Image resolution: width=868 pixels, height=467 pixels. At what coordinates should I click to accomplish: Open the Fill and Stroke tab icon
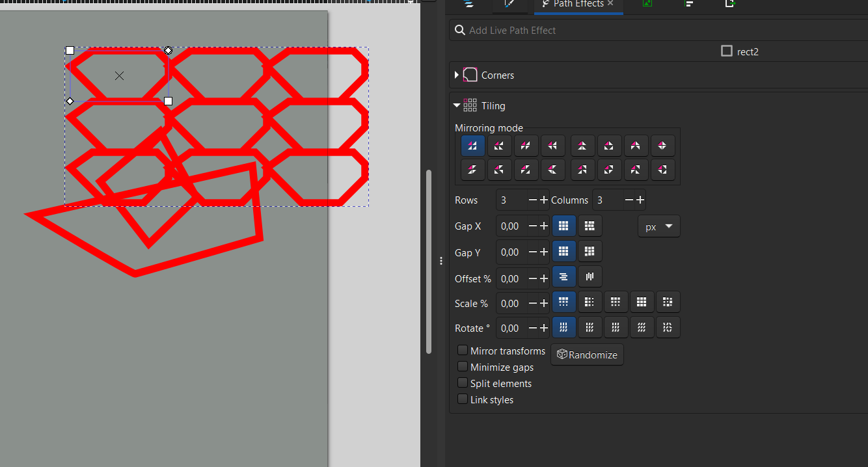508,4
